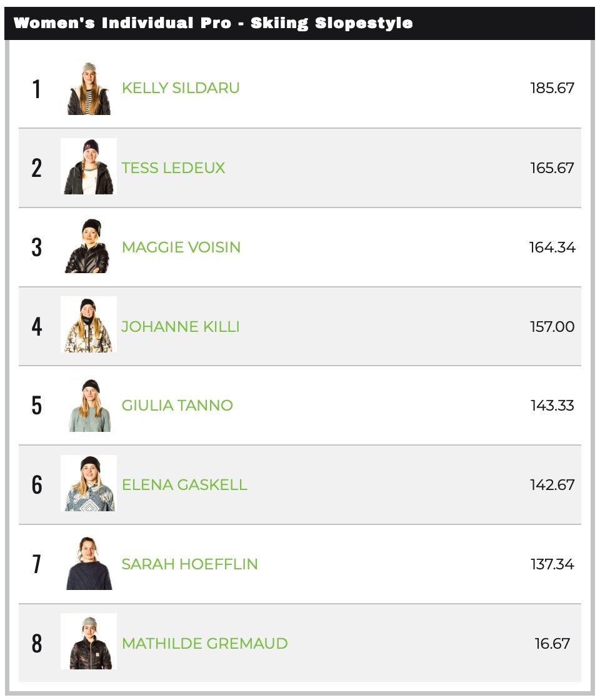The image size is (600, 700).
Task: Open Maggie Voisin's profile link
Action: coord(181,247)
